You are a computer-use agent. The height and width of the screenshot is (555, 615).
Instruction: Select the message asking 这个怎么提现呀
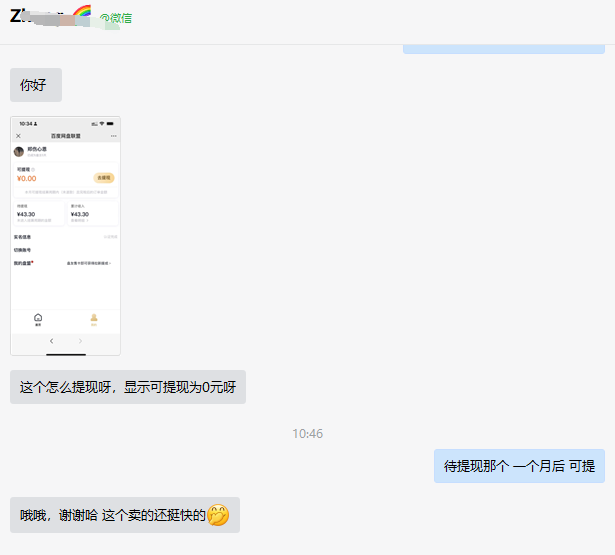(127, 387)
